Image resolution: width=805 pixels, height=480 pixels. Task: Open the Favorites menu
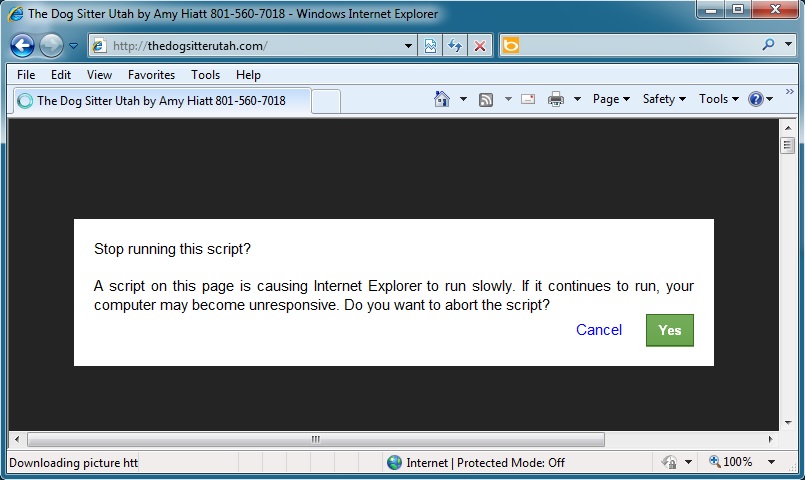[151, 74]
